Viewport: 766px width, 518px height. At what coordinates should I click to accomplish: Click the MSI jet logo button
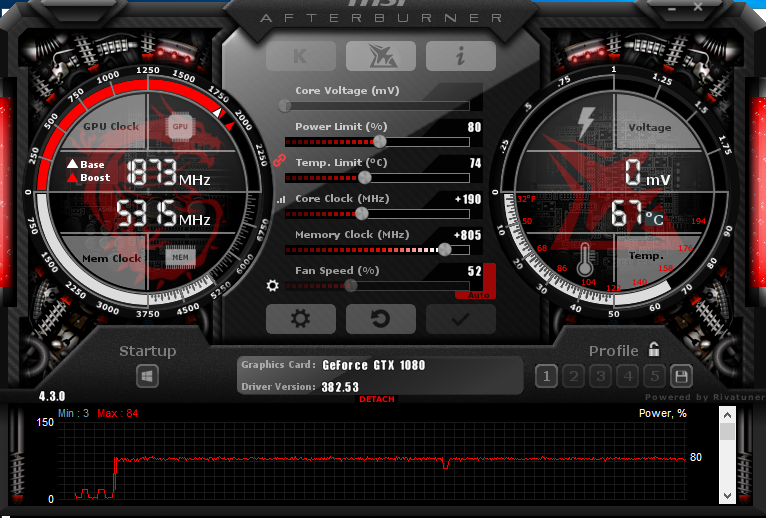click(381, 56)
